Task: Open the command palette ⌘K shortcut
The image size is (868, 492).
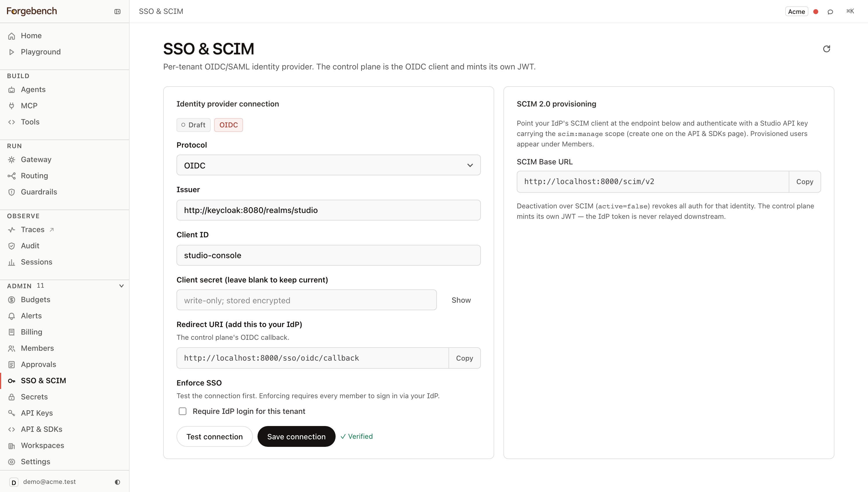Action: pos(850,12)
